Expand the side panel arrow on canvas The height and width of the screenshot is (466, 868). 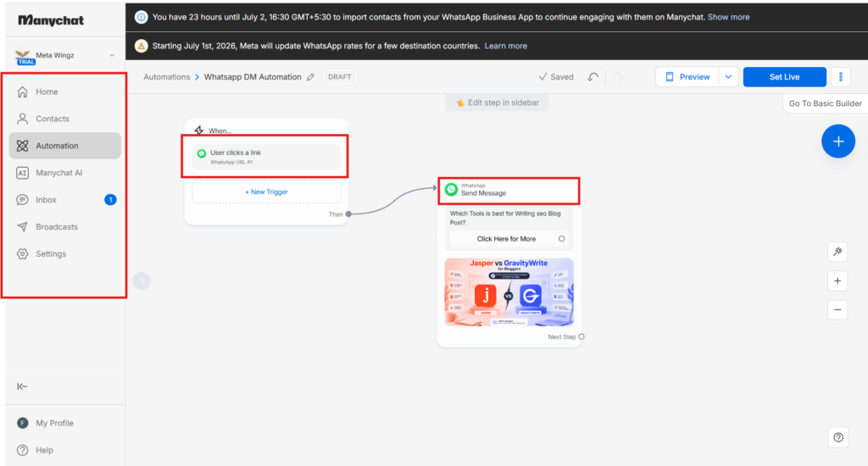coord(142,281)
